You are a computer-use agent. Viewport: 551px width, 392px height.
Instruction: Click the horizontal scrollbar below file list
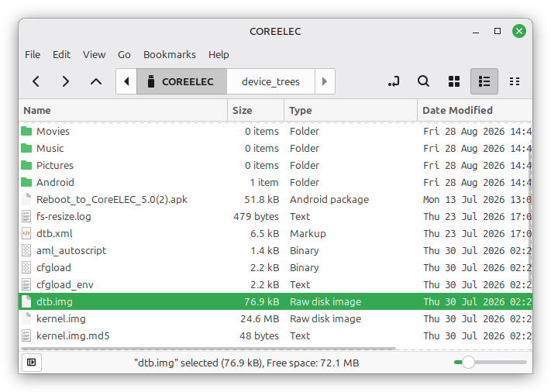[208, 349]
